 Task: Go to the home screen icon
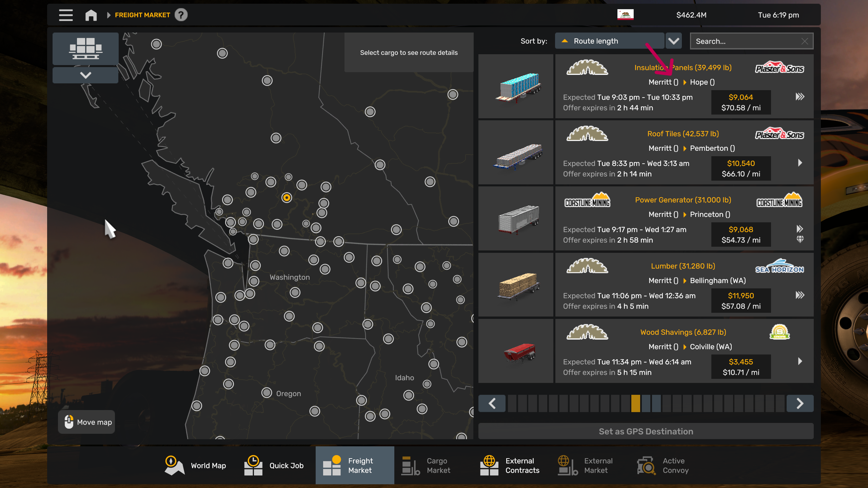point(91,15)
